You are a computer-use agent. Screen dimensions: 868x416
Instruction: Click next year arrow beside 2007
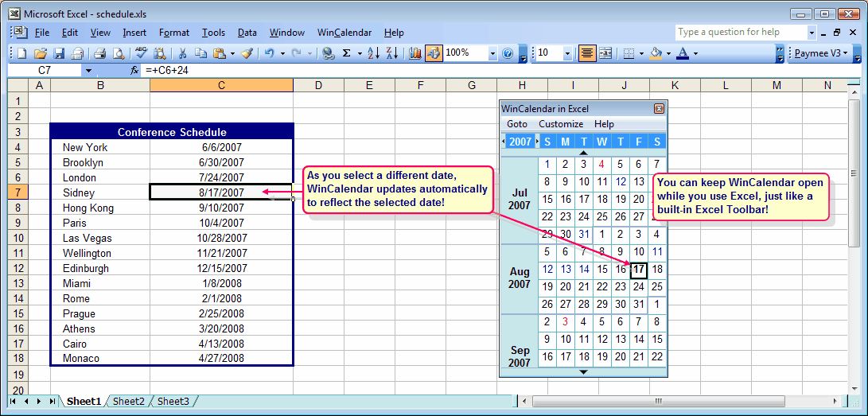[537, 141]
